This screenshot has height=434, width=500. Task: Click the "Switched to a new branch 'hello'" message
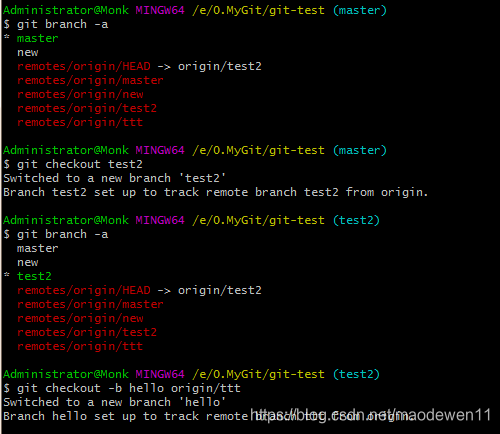click(114, 402)
